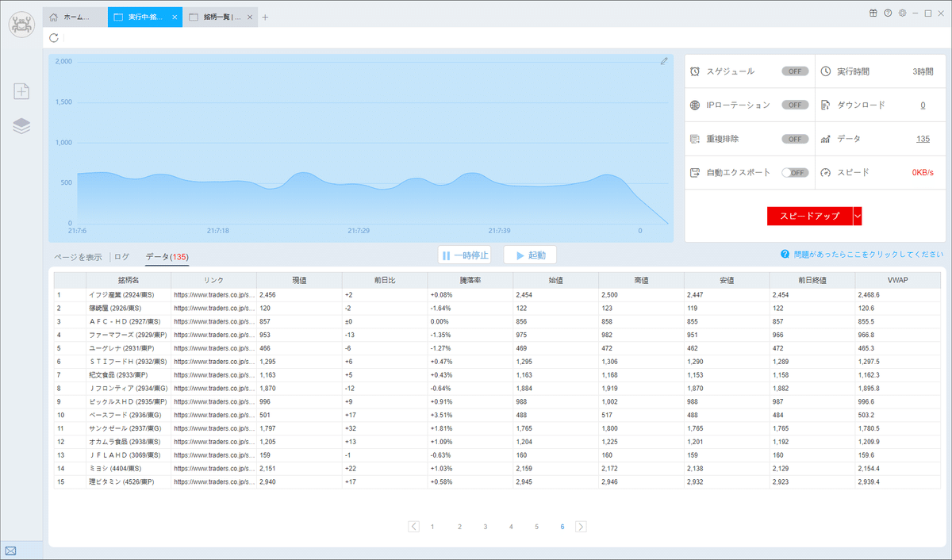Click the データ chart icon

tap(826, 139)
